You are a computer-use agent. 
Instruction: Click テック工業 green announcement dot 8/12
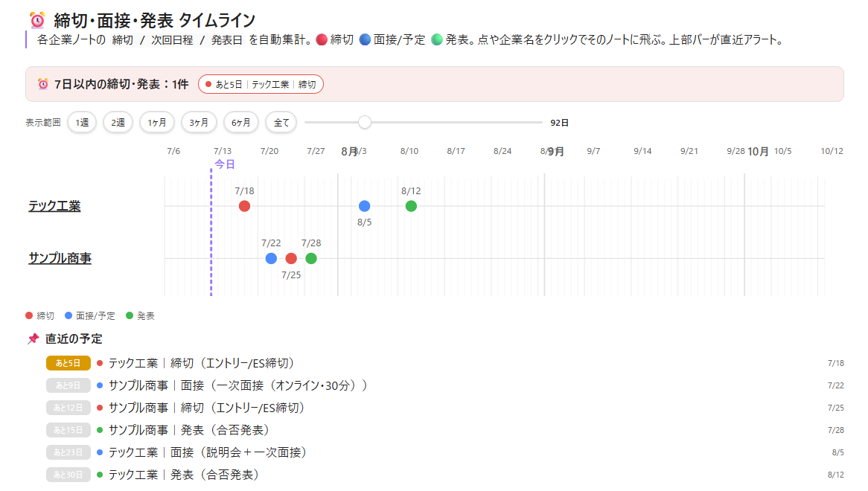click(411, 206)
